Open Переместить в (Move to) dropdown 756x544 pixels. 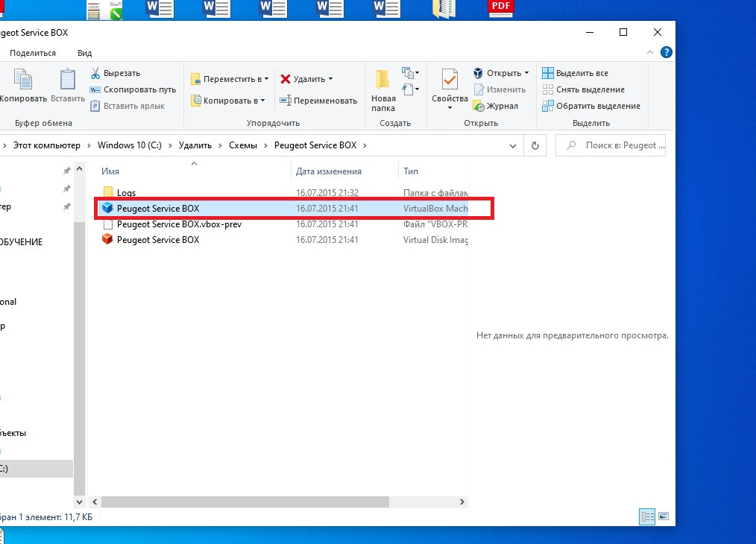230,79
